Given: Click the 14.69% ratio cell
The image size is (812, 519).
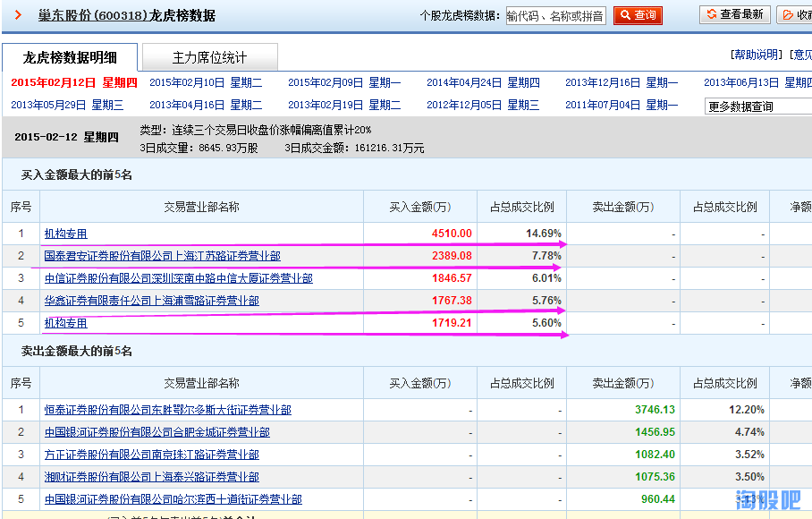Looking at the screenshot, I should coord(522,234).
